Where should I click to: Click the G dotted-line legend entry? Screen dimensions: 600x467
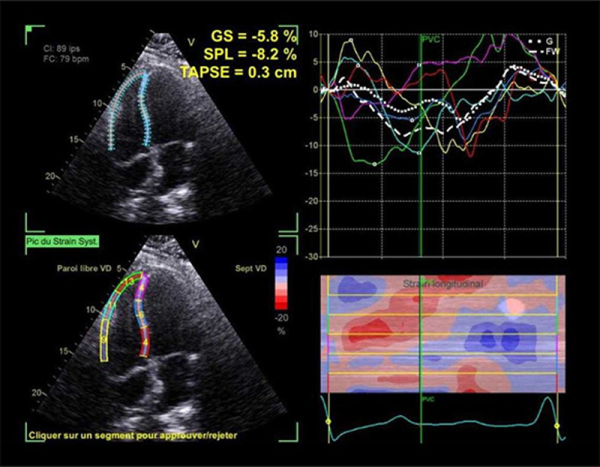544,39
